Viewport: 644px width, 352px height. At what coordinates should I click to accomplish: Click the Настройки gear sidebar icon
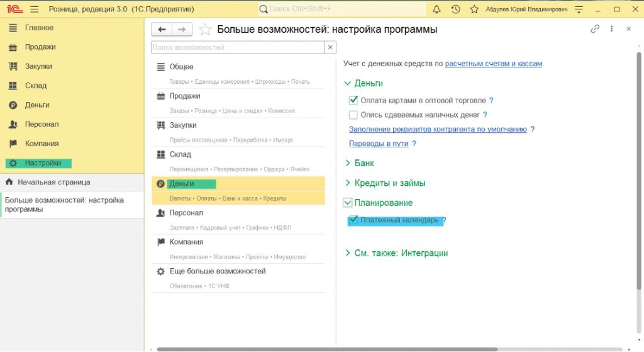pos(13,163)
